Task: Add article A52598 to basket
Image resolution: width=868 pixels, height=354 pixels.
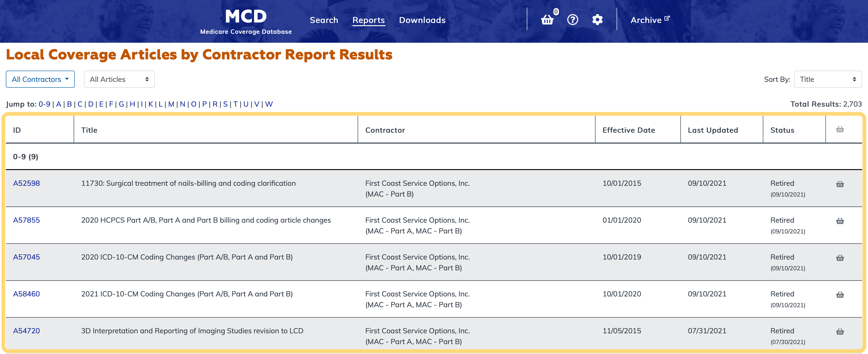Action: click(840, 184)
